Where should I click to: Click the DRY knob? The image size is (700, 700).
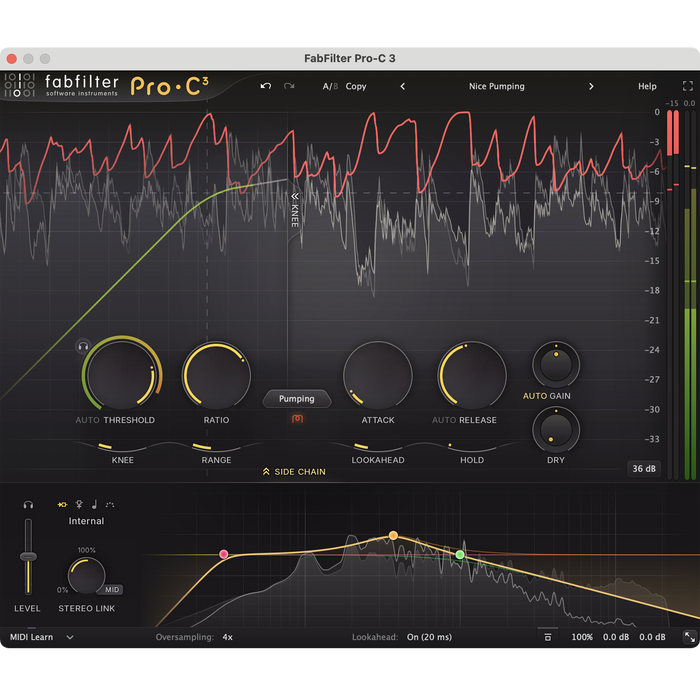point(556,429)
